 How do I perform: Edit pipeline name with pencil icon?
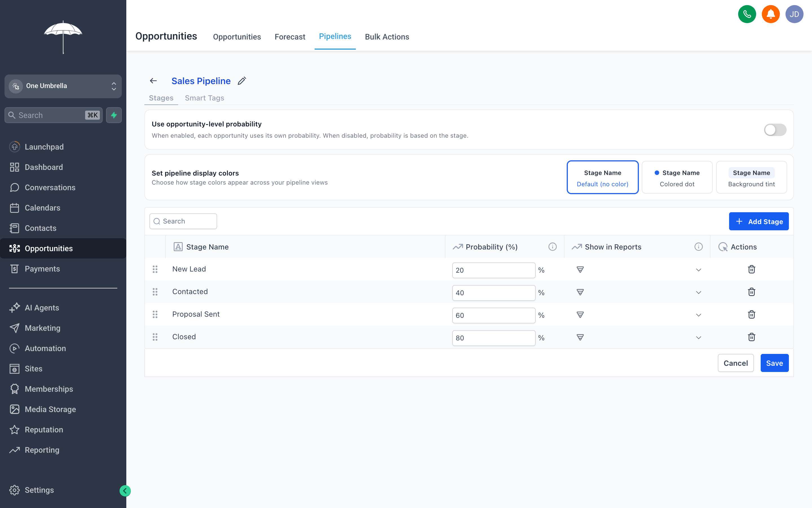coord(242,81)
